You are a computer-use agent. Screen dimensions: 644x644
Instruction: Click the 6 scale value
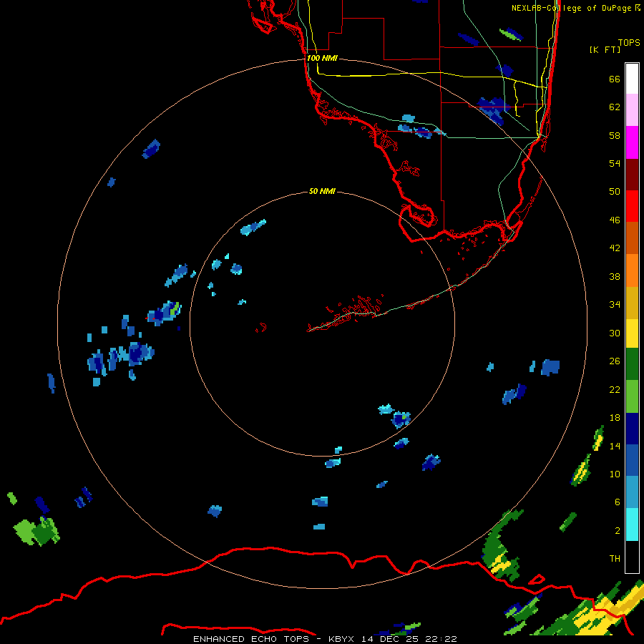coord(618,502)
